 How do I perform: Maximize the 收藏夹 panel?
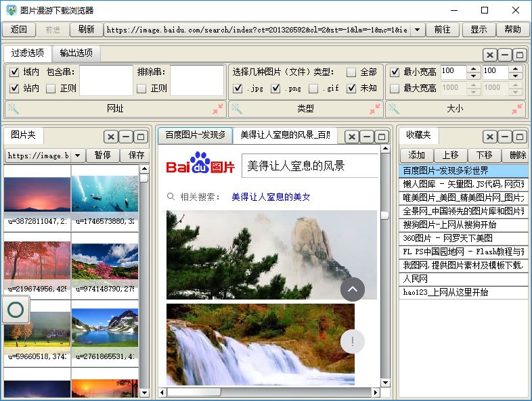tap(519, 137)
